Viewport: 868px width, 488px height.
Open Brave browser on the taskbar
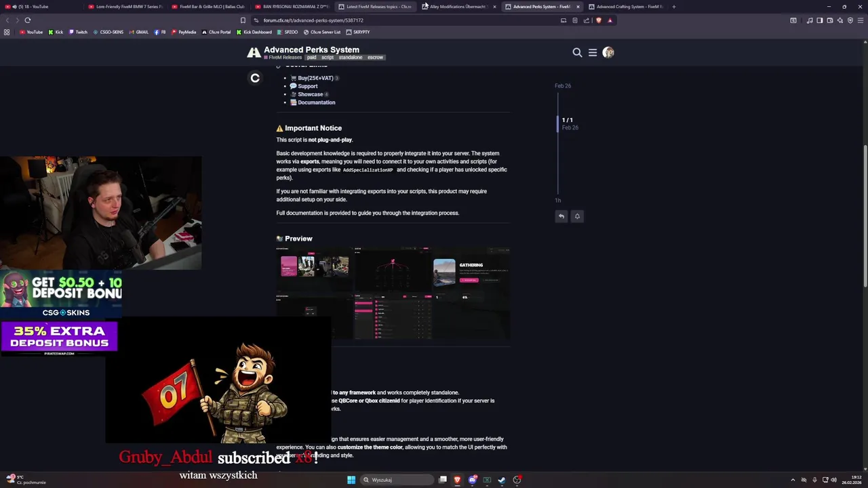click(458, 480)
